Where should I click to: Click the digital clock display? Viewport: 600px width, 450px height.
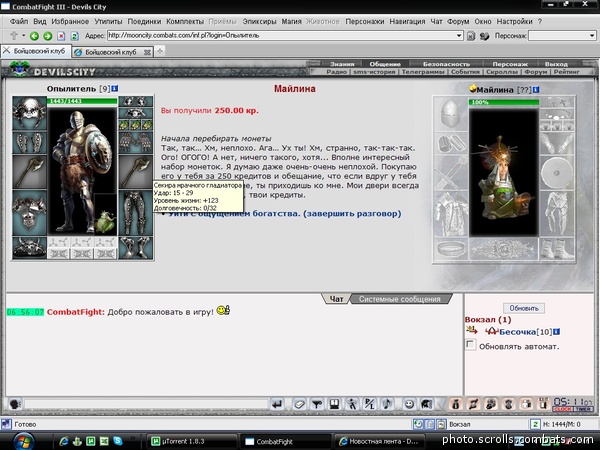click(x=572, y=402)
